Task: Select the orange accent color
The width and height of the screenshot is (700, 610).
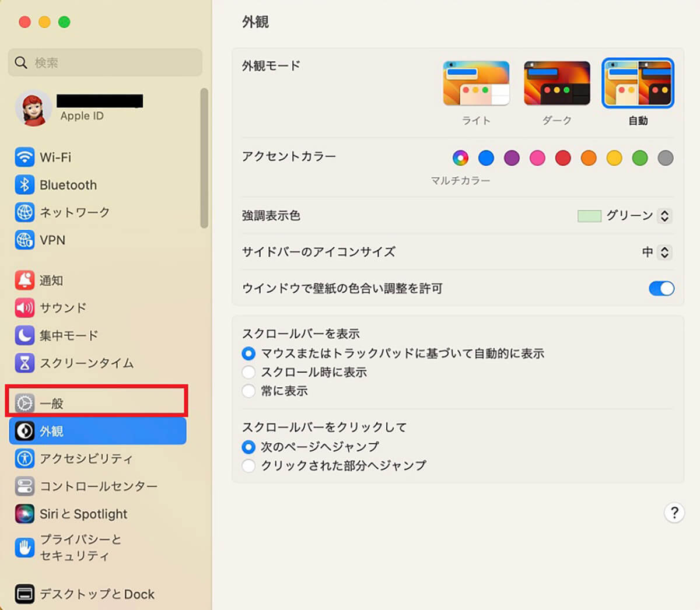Action: click(589, 157)
